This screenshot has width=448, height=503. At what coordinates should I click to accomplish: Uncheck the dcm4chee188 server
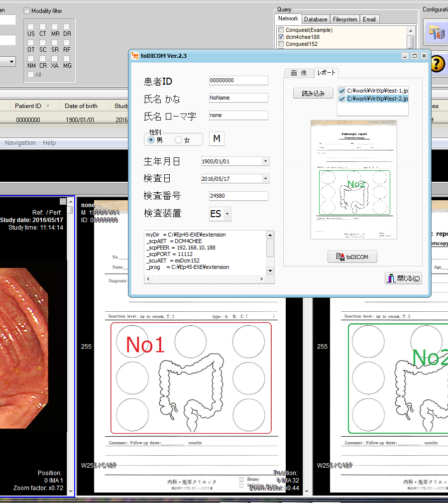pos(281,37)
